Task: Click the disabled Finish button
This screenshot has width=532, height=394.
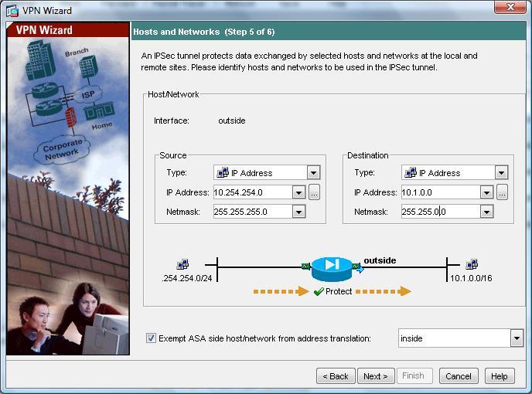Action: [x=414, y=376]
